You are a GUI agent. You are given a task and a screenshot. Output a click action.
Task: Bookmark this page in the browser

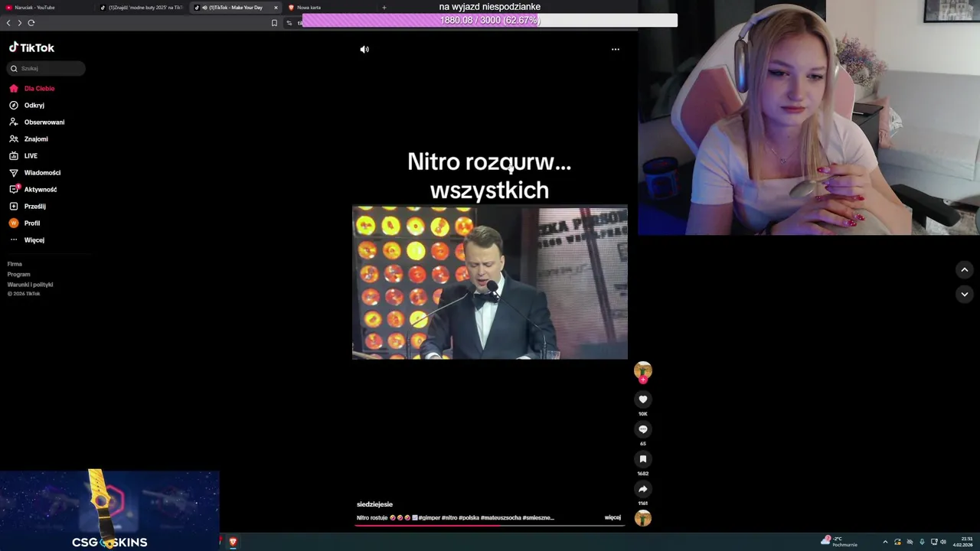coord(274,23)
